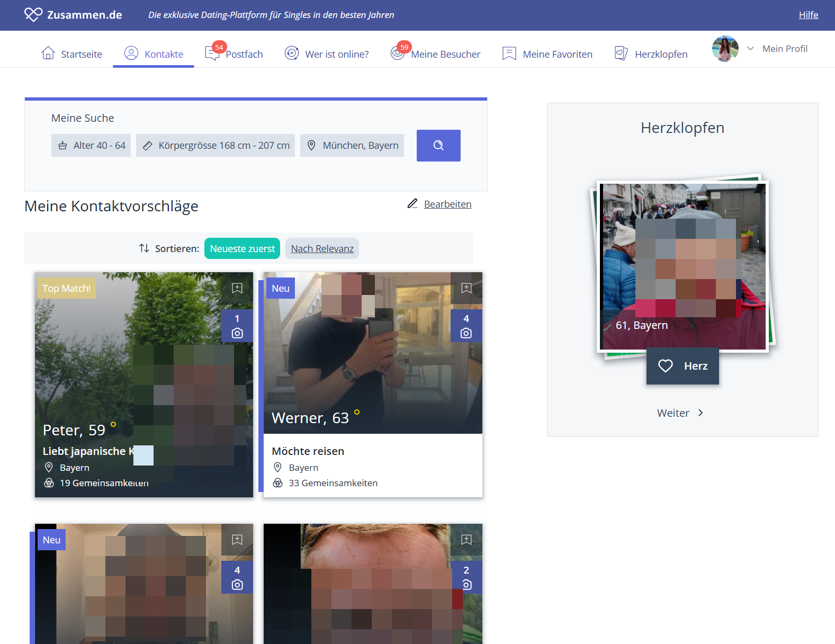Click 19 Gemeinsamkeiten on Peter's card
835x644 pixels.
pos(104,483)
